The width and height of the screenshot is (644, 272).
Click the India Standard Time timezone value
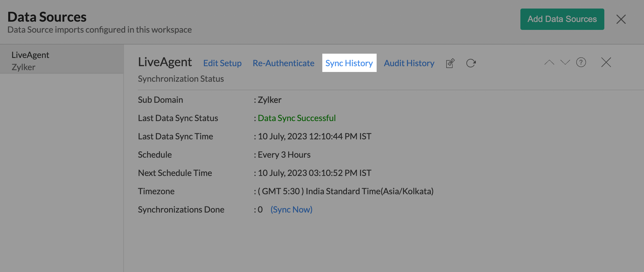click(x=346, y=191)
